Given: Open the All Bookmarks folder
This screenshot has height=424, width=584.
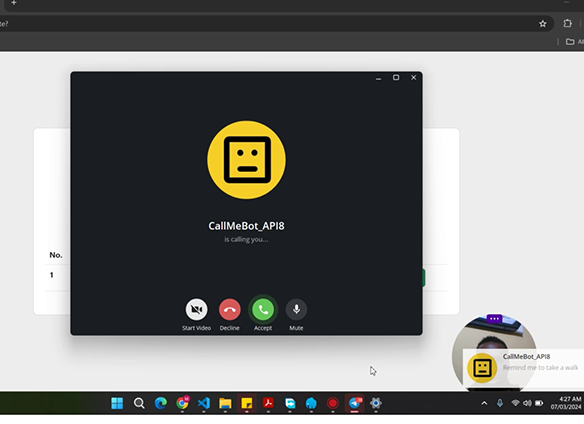Looking at the screenshot, I should pos(575,41).
